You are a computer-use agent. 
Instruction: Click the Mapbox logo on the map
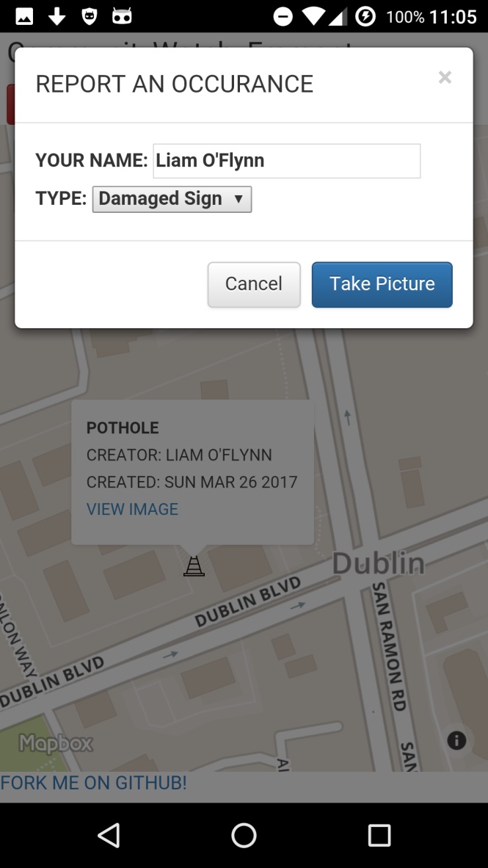(x=55, y=743)
